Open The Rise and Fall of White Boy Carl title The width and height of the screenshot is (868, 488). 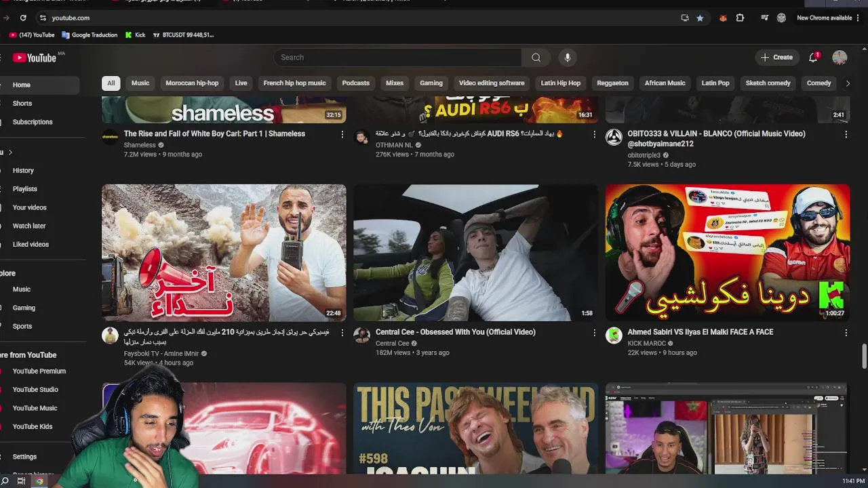point(214,134)
